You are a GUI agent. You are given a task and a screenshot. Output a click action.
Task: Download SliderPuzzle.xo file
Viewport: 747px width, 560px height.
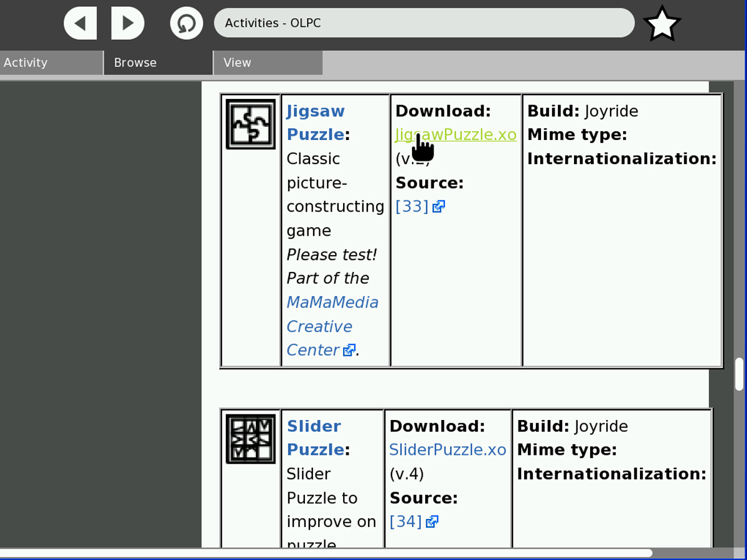pos(448,450)
